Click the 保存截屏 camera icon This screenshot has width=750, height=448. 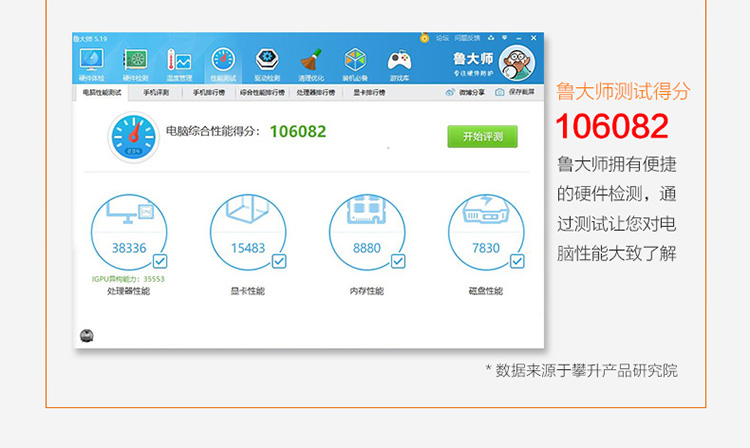499,92
